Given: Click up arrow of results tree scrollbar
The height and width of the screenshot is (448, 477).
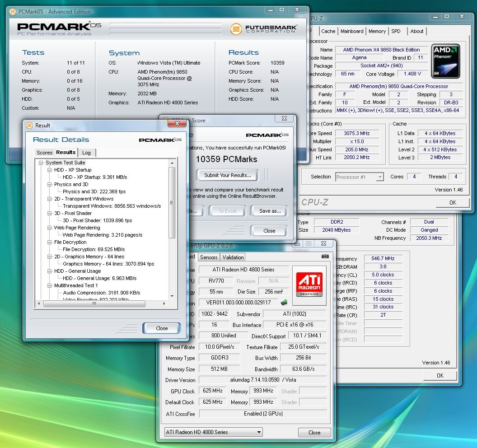Looking at the screenshot, I should [x=172, y=163].
